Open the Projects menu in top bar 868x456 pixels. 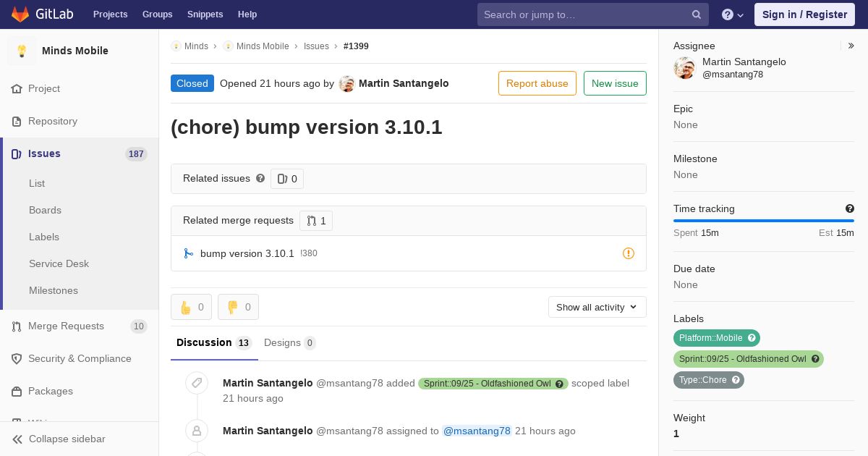[110, 14]
